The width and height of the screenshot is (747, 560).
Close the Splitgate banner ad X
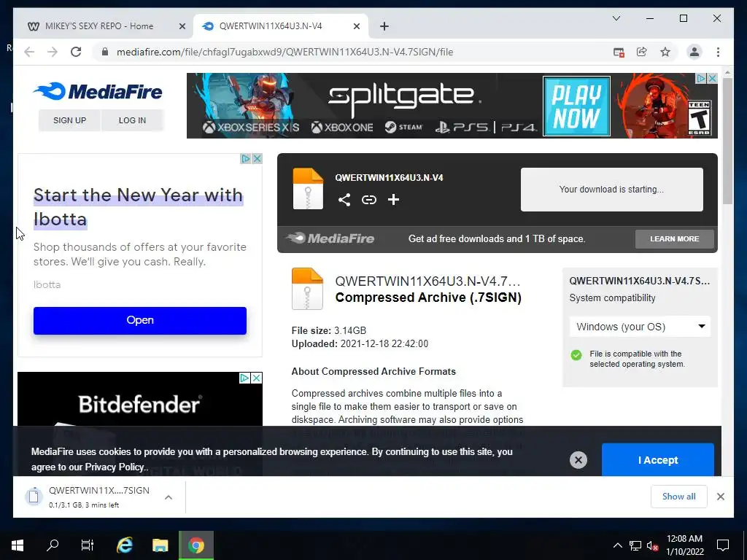(712, 78)
